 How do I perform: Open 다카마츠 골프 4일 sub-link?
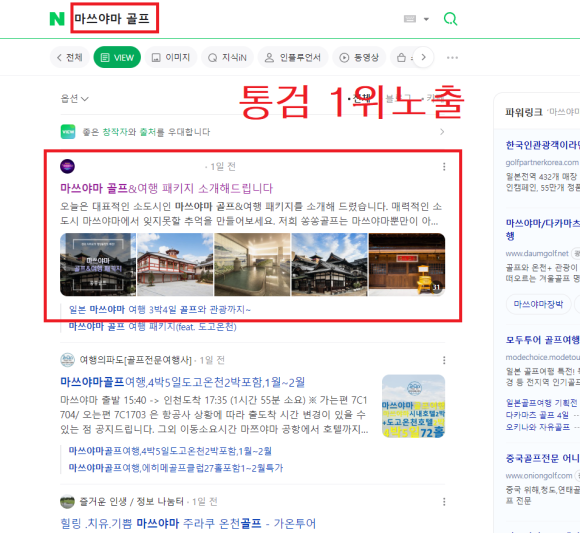click(x=537, y=415)
